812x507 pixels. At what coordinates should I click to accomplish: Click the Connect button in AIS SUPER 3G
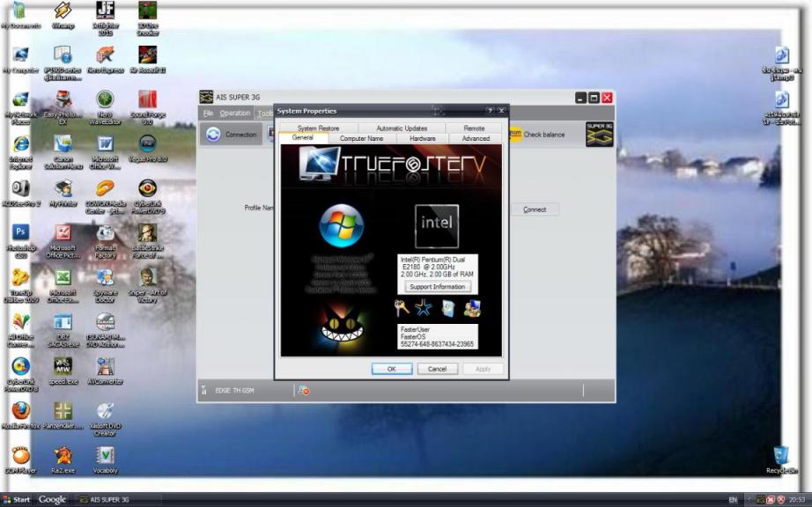[535, 209]
